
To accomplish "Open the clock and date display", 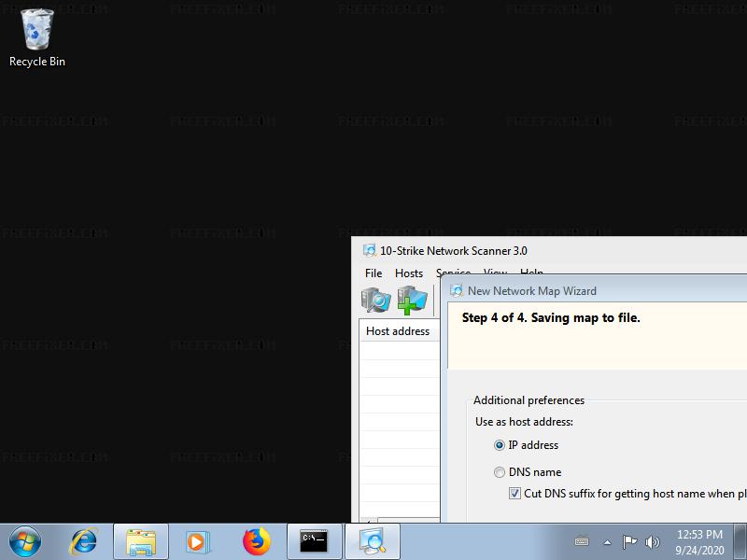I will pyautogui.click(x=699, y=541).
